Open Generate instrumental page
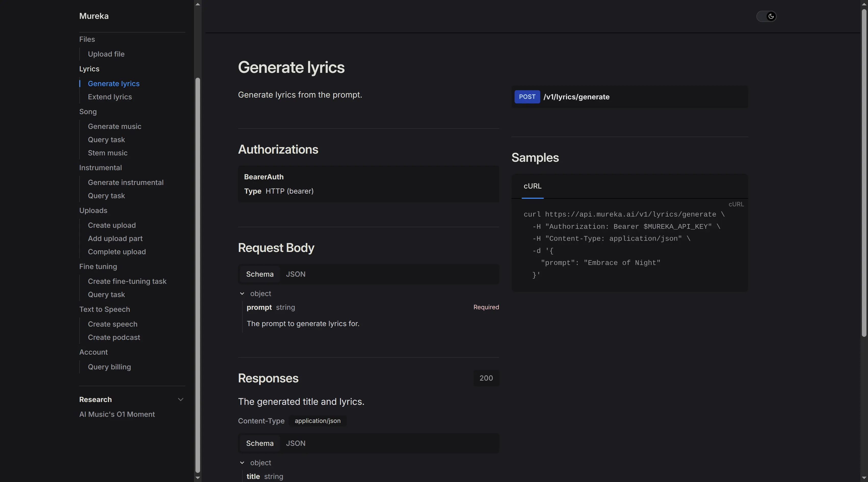This screenshot has width=868, height=482. pyautogui.click(x=126, y=182)
